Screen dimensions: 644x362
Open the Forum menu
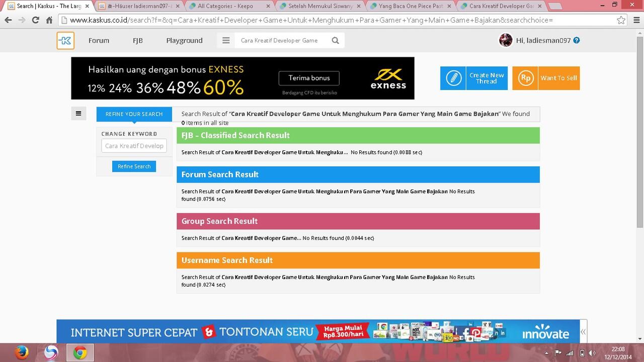click(x=99, y=41)
